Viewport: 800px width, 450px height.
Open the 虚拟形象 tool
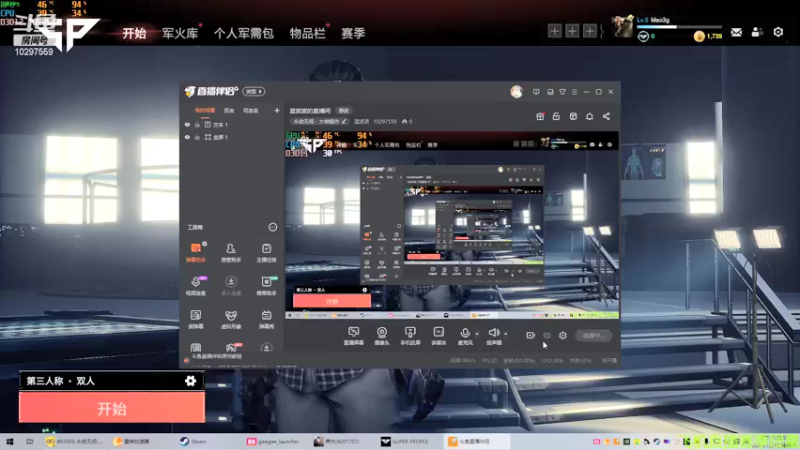click(x=231, y=319)
